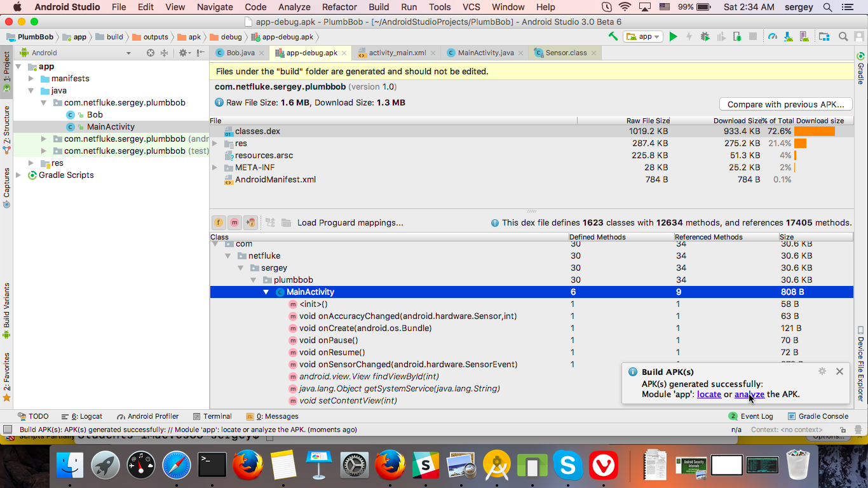The height and width of the screenshot is (488, 868).
Task: Close the Build APK(s) notification
Action: coord(839,371)
